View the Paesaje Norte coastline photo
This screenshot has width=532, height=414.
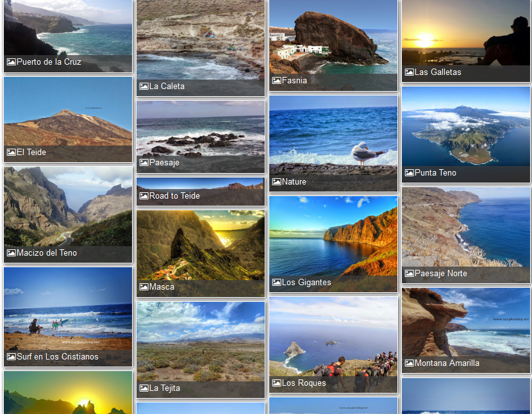[465, 226]
